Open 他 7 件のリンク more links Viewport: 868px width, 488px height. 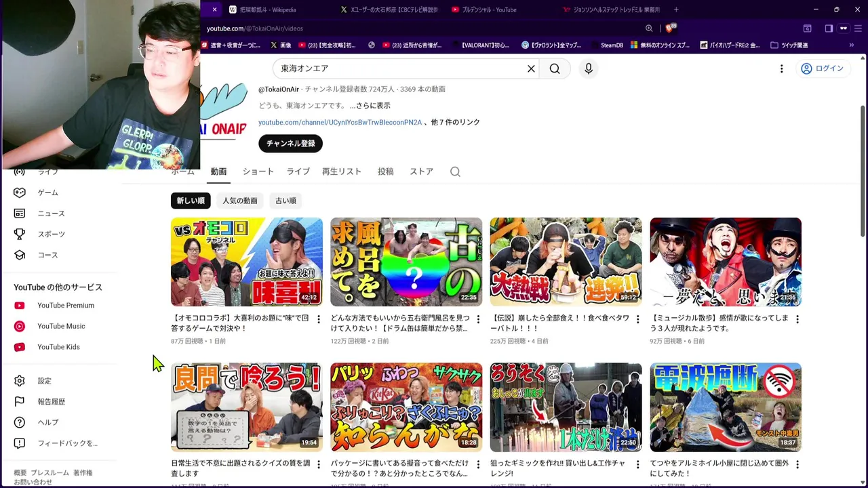456,123
